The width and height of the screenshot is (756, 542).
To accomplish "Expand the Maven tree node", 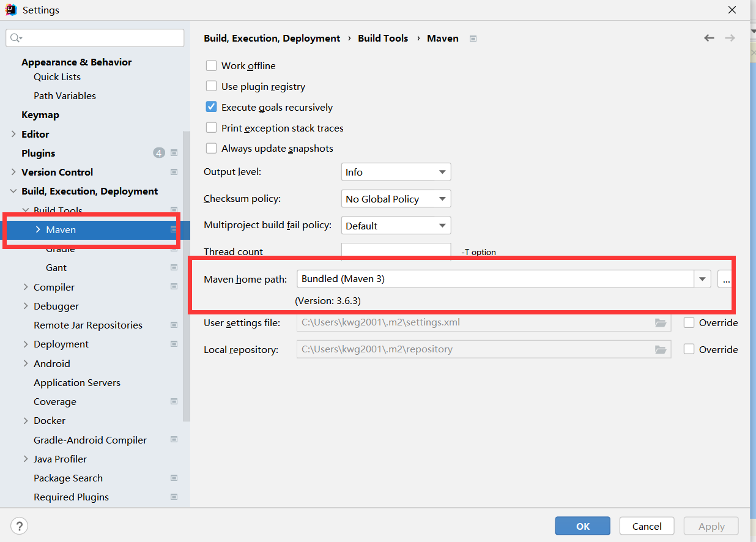I will (x=38, y=229).
